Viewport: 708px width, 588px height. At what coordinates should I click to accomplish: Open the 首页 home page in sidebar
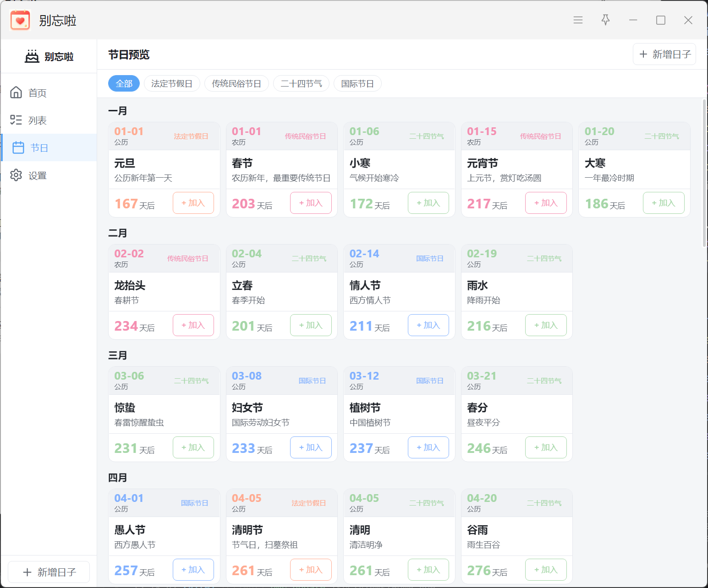[x=49, y=93]
